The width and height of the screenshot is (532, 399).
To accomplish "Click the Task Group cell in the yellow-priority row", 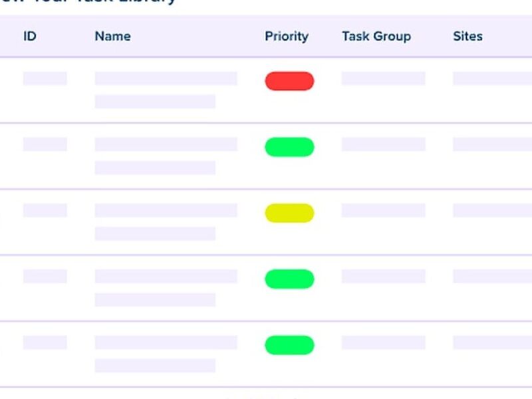I will pyautogui.click(x=384, y=210).
